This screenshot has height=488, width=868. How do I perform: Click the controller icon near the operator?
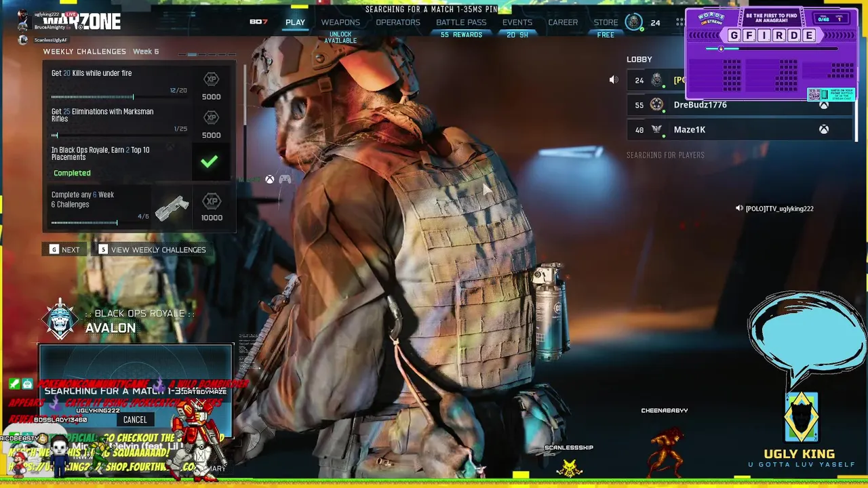coord(285,179)
